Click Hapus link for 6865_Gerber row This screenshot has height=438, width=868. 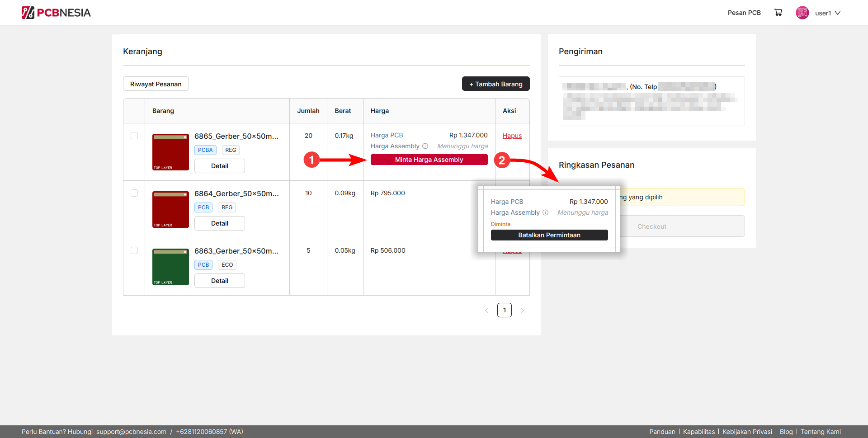tap(512, 136)
